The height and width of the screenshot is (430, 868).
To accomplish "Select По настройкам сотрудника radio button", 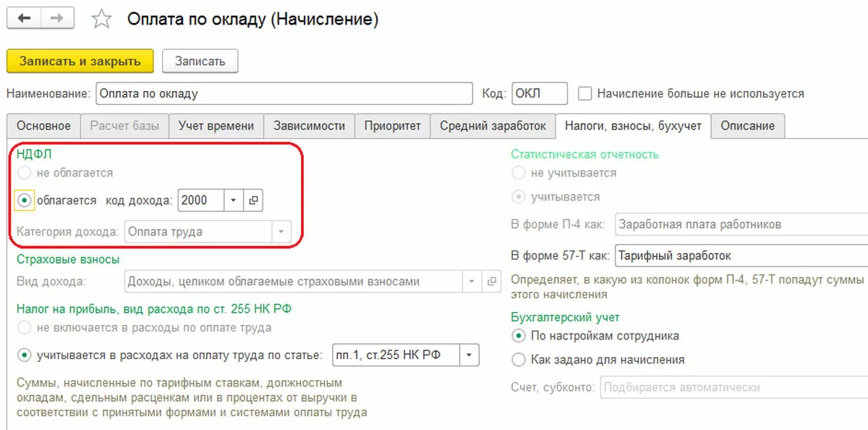I will (x=518, y=336).
